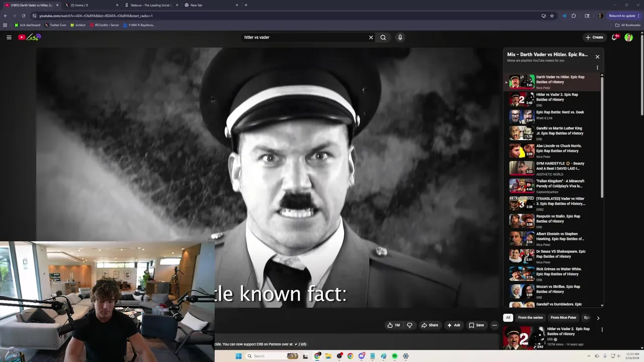This screenshot has height=362, width=644.
Task: Save the video to a playlist
Action: pos(476,325)
